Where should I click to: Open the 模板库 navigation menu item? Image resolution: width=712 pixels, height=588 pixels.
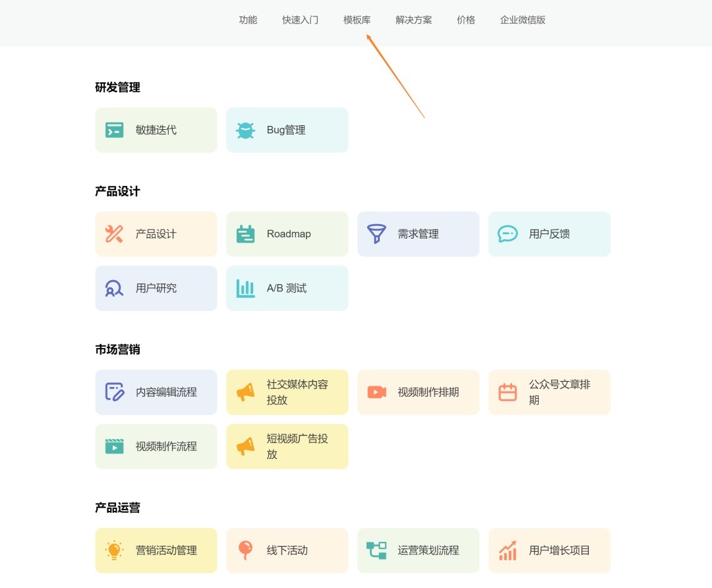coord(357,20)
